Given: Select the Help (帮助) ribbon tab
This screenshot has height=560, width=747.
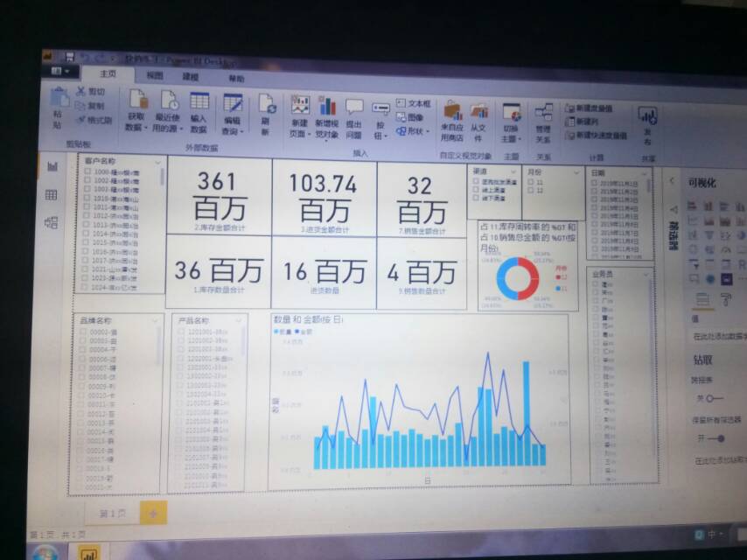Looking at the screenshot, I should (x=236, y=78).
